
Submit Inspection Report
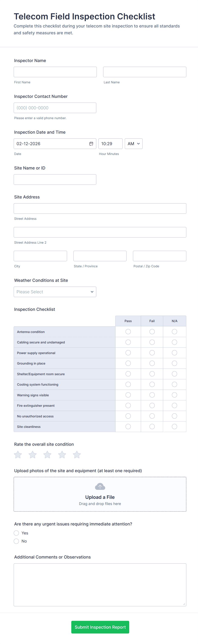coord(100,627)
